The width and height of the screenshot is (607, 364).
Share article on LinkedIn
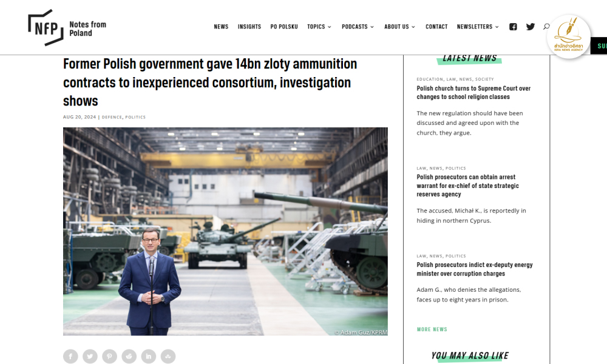pos(148,356)
